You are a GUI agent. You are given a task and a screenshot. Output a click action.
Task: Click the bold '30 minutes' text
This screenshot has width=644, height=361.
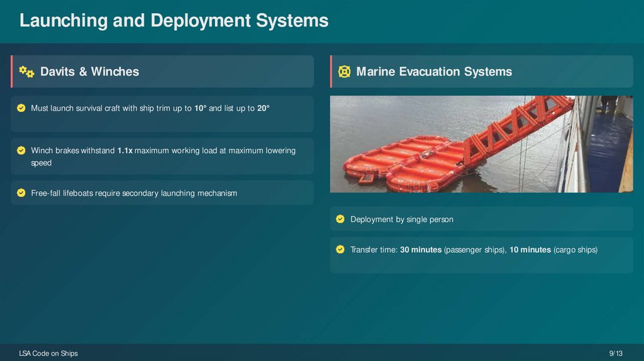(421, 250)
